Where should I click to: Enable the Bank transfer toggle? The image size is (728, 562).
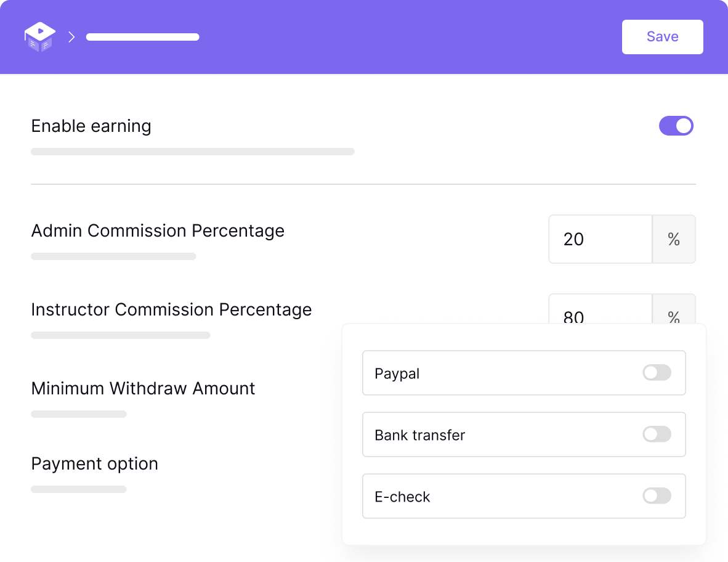click(657, 434)
